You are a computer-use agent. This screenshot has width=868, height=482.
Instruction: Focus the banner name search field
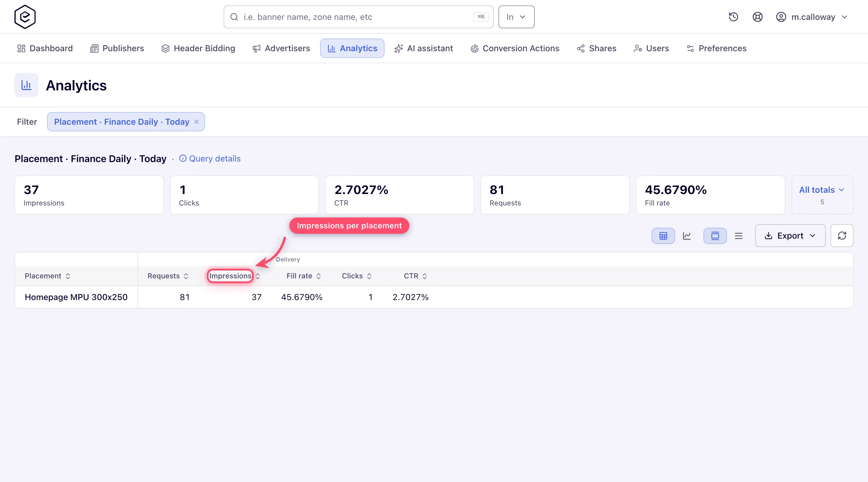359,17
